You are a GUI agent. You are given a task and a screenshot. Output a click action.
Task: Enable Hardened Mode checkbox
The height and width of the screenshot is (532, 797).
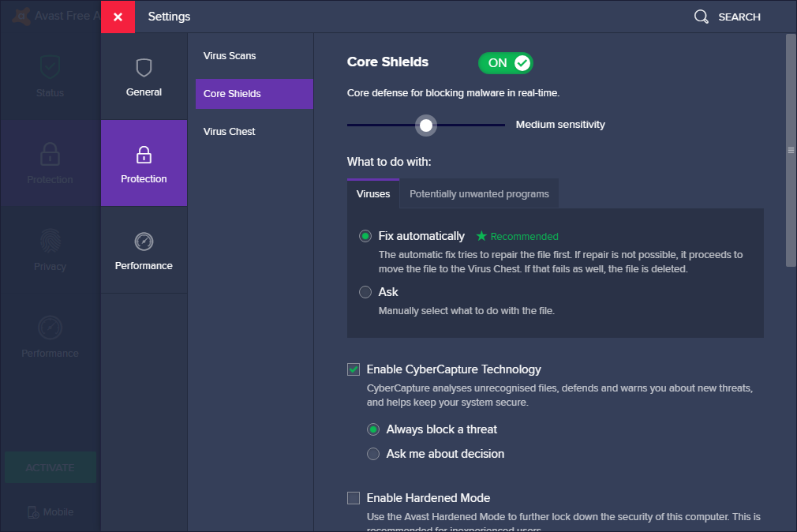coord(354,498)
